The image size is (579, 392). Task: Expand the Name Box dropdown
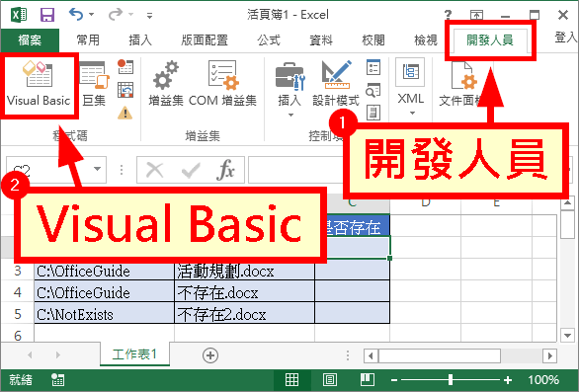coord(98,169)
